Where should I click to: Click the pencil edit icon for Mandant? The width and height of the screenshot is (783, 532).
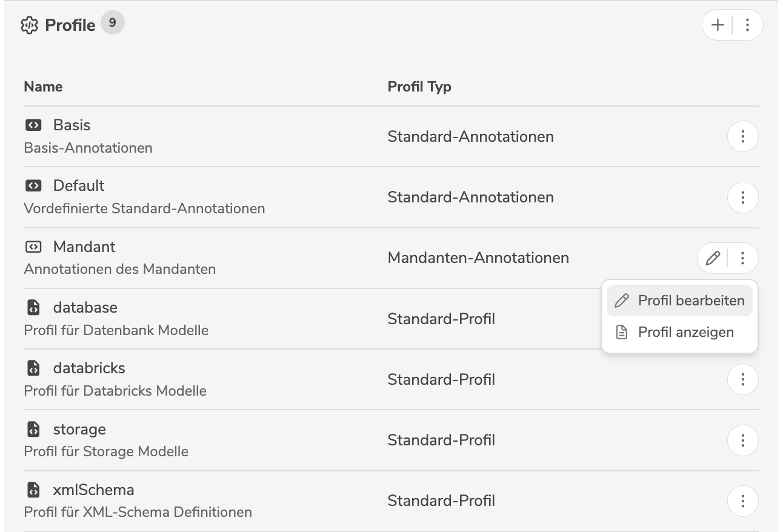point(713,259)
